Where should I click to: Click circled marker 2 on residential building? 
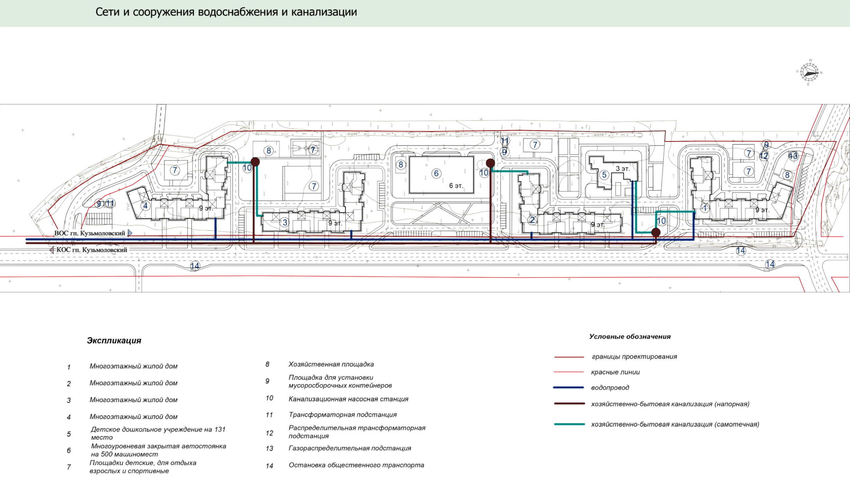532,220
